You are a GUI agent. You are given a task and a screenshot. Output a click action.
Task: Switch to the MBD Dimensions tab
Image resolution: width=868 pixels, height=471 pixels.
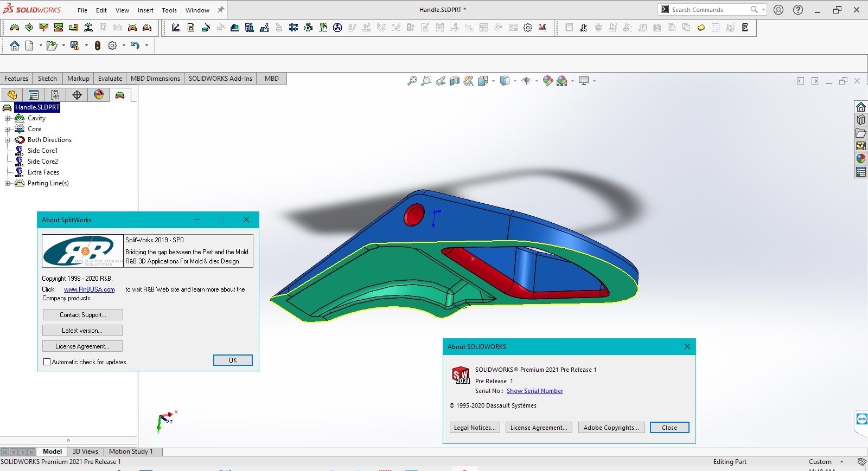pyautogui.click(x=155, y=79)
